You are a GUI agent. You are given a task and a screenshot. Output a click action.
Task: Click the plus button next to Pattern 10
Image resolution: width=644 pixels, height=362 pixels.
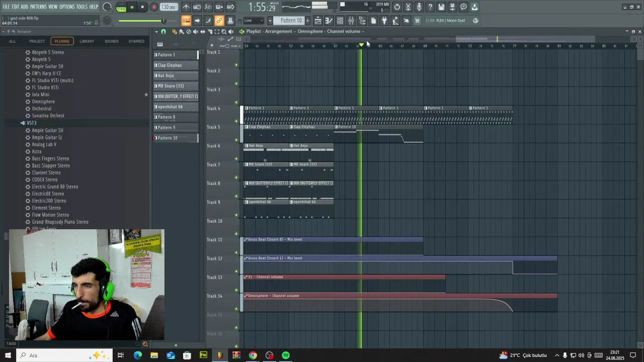click(x=307, y=21)
